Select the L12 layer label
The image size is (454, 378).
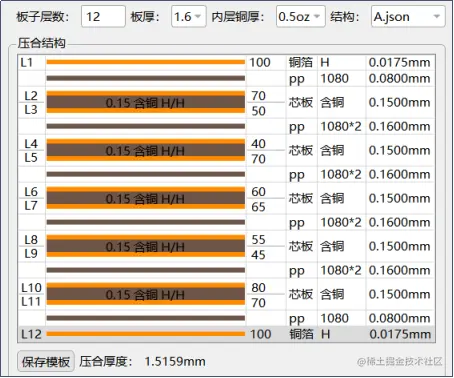click(31, 334)
